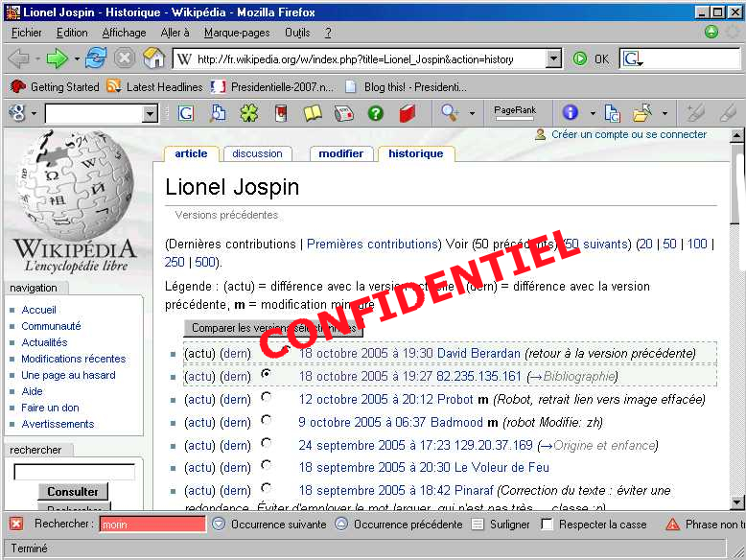The height and width of the screenshot is (560, 746).
Task: Click the Google search G icon in the toolbar
Action: 186,113
